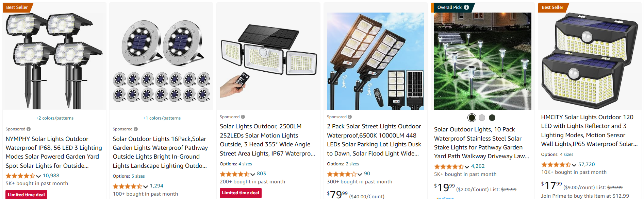Viewport: 644px width, 199px height.
Task: Expand rating chevron for 16Pack Solar Lights
Action: coord(146,186)
